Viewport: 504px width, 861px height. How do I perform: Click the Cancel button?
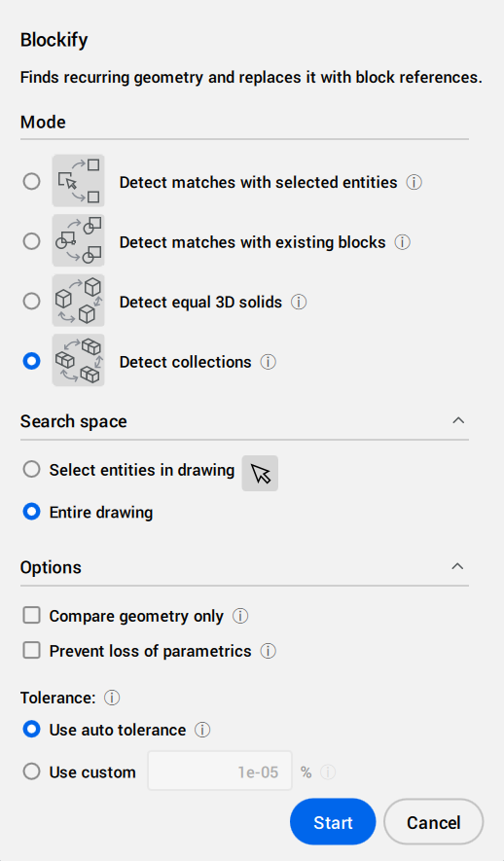(x=433, y=822)
